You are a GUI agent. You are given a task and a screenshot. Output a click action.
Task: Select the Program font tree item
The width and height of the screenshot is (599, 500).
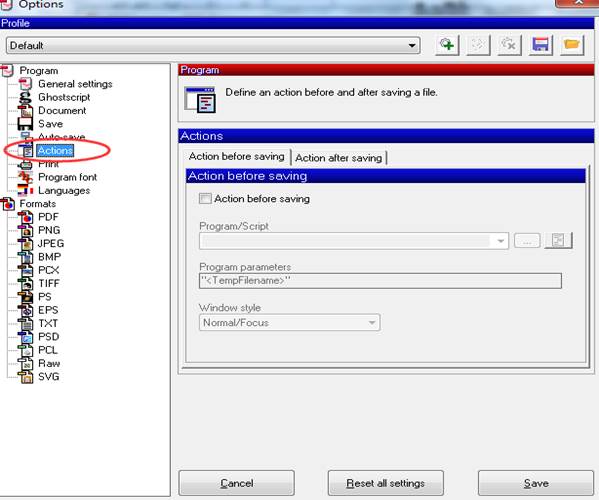coord(68,177)
